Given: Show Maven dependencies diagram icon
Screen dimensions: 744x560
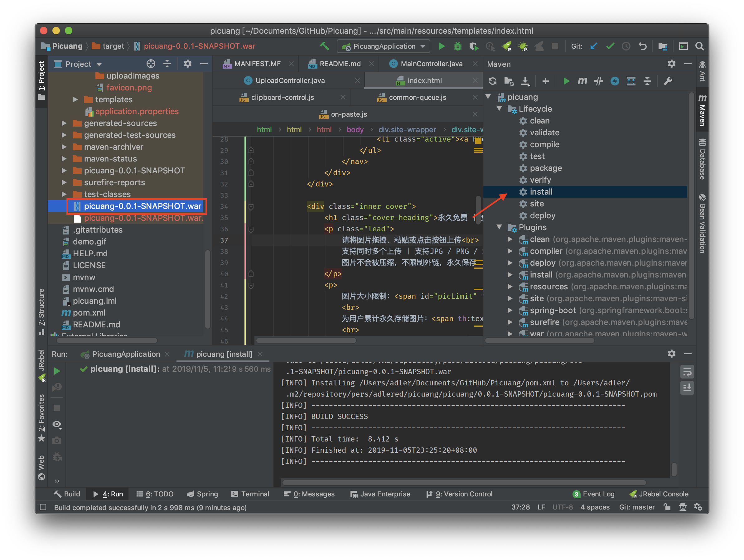Looking at the screenshot, I should click(631, 81).
